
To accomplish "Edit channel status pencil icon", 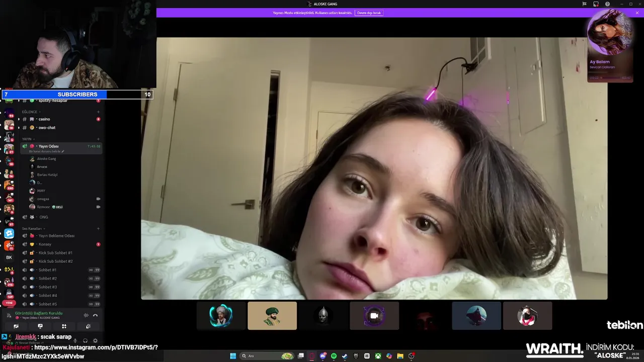I will (x=63, y=151).
